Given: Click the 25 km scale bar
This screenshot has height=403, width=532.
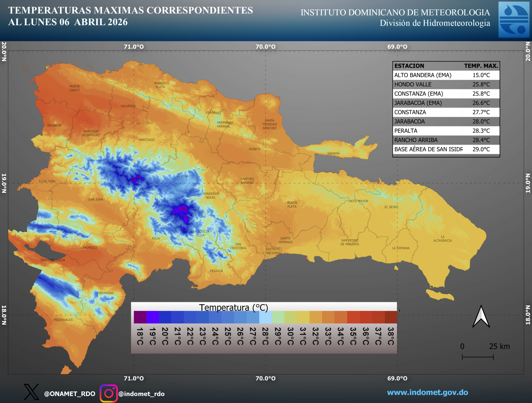Looking at the screenshot, I should click(x=478, y=357).
